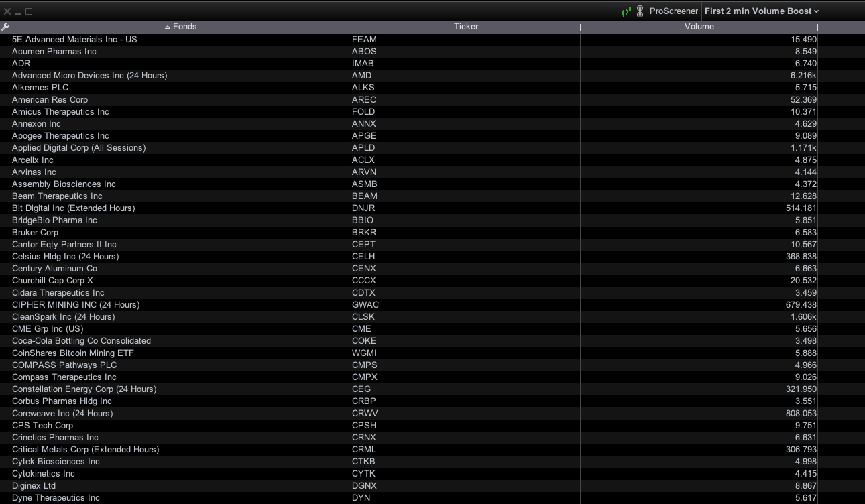Sort the list by Ticker column header

[465, 27]
